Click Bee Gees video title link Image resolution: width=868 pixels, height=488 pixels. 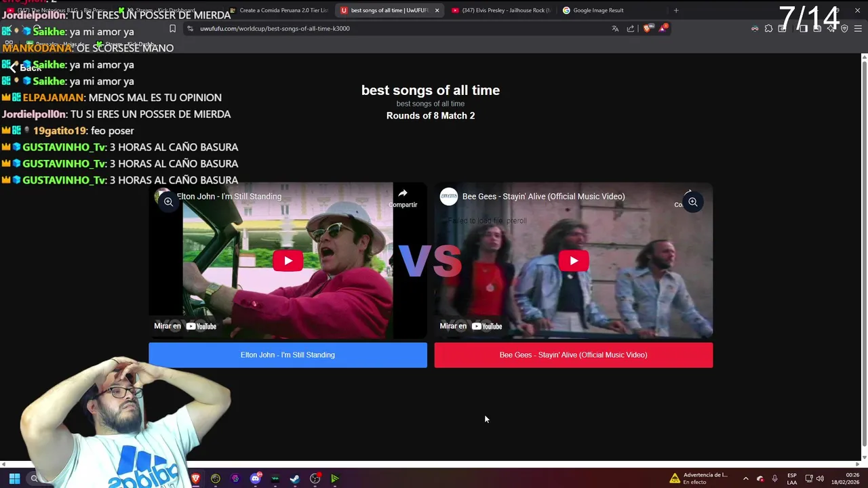coord(543,197)
